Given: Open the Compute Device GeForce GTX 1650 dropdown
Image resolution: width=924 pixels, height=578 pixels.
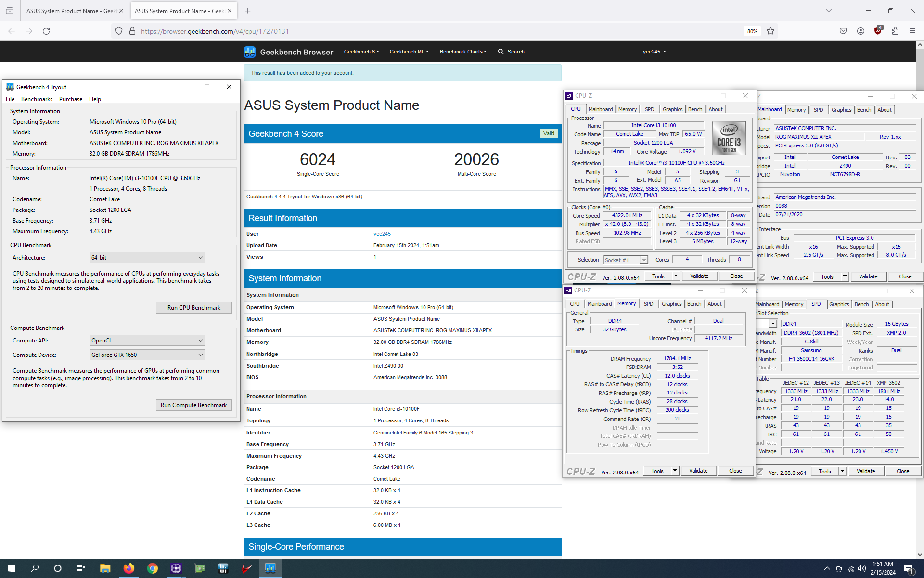Looking at the screenshot, I should click(x=147, y=355).
